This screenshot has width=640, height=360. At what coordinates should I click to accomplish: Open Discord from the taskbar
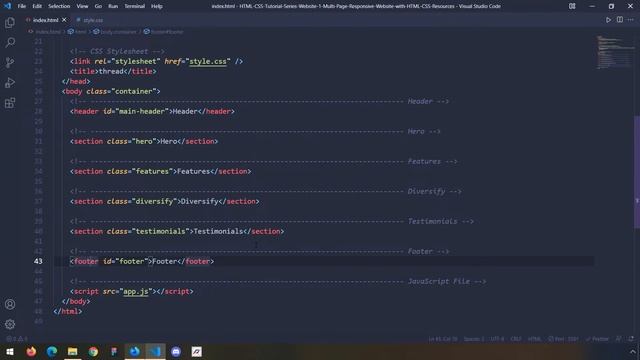[176, 351]
